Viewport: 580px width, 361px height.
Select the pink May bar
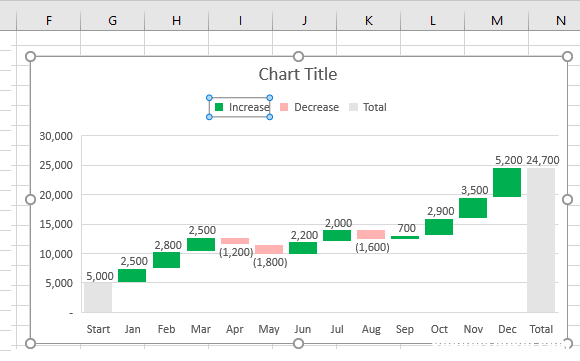pos(269,249)
